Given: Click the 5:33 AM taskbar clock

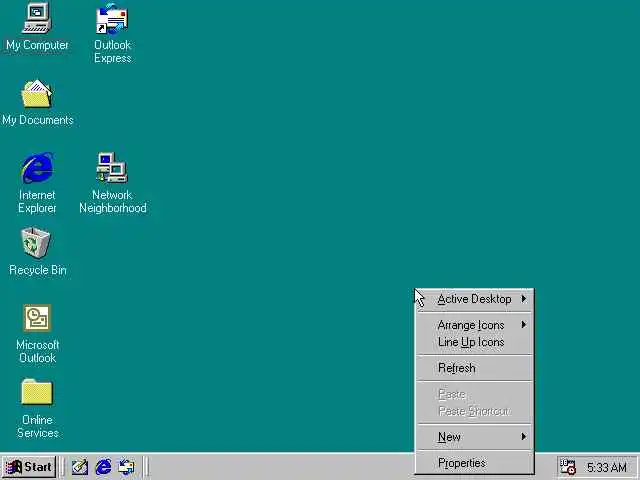Looking at the screenshot, I should [607, 467].
